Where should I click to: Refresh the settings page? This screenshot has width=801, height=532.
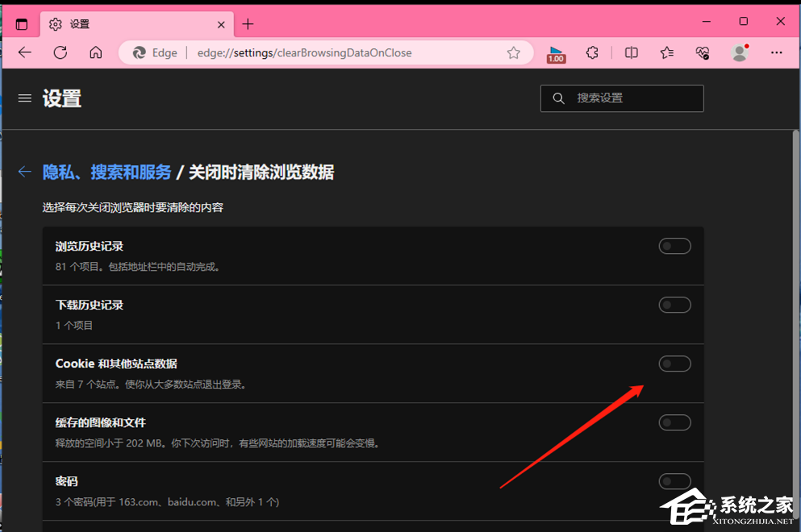[60, 52]
